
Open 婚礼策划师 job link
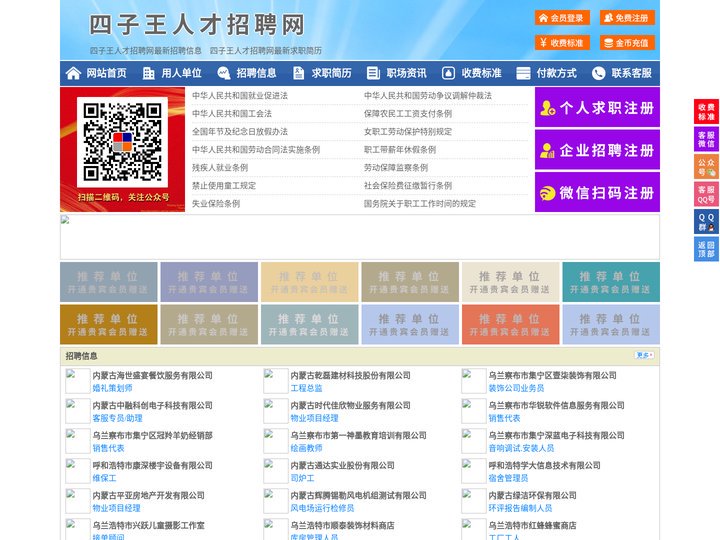point(112,388)
